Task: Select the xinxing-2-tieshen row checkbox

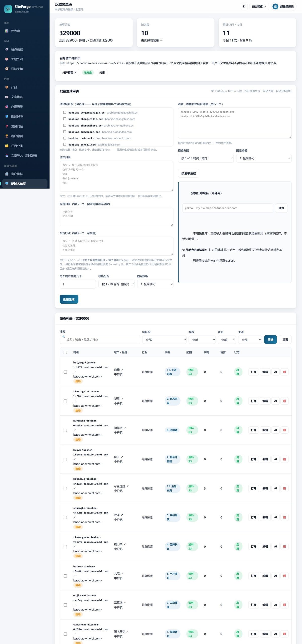Action: tap(65, 401)
